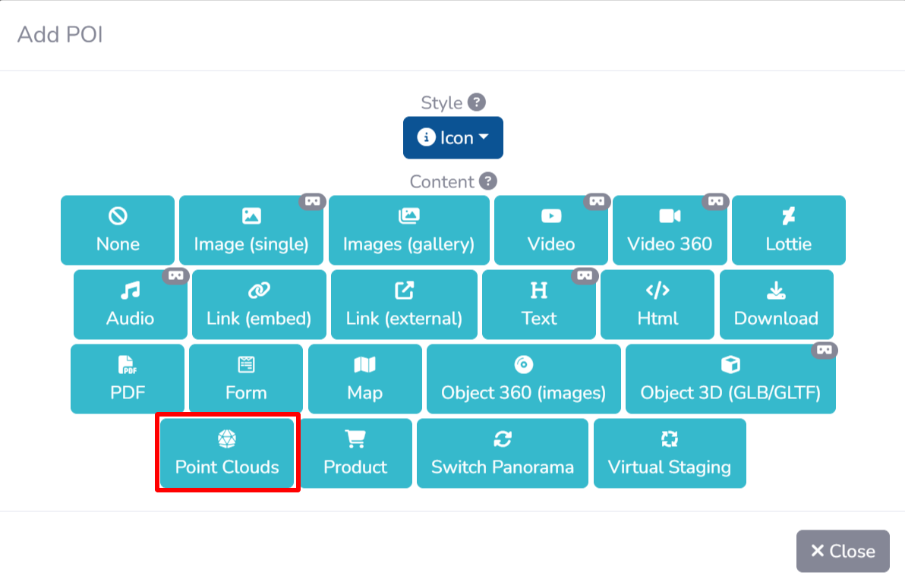Select Video 360 content

[670, 231]
